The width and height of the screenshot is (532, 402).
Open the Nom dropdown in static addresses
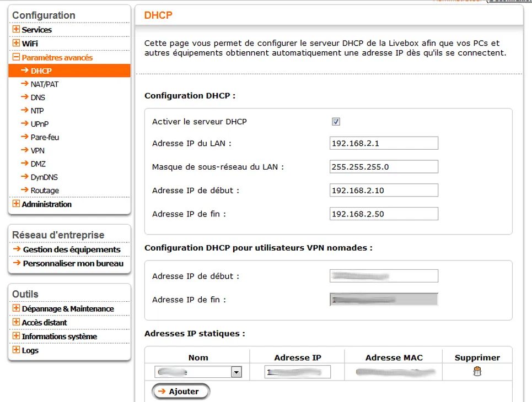coord(198,372)
